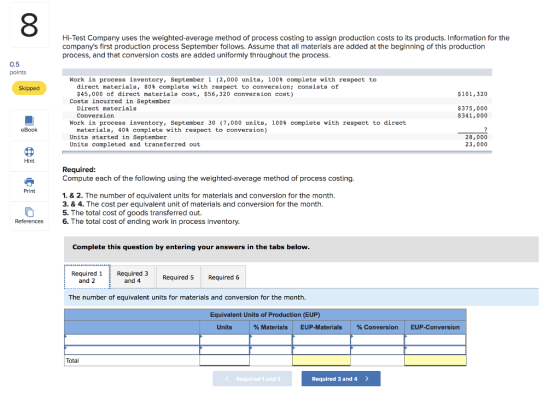
Task: Click second row % Conversion cell
Action: coord(377,350)
